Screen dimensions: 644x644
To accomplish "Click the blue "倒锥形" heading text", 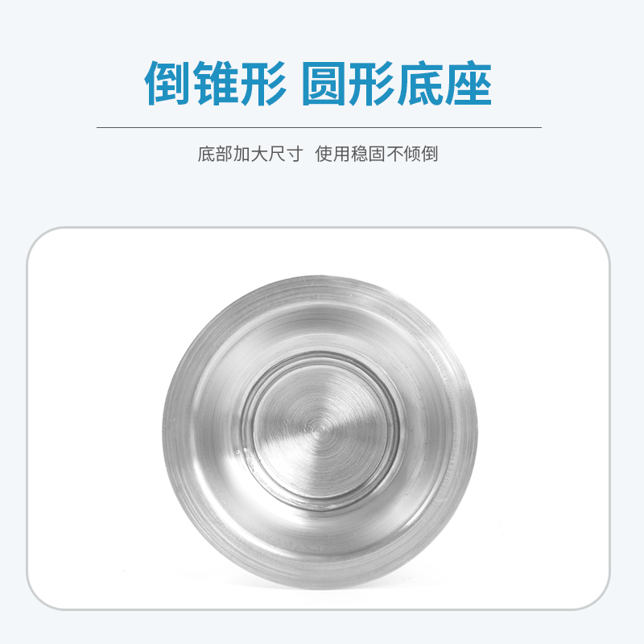I will coord(215,84).
